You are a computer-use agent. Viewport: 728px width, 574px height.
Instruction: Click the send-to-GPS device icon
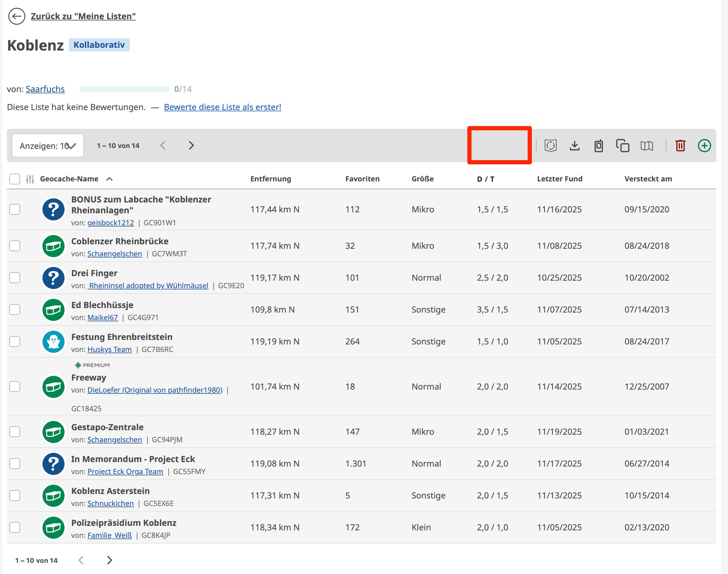[598, 146]
